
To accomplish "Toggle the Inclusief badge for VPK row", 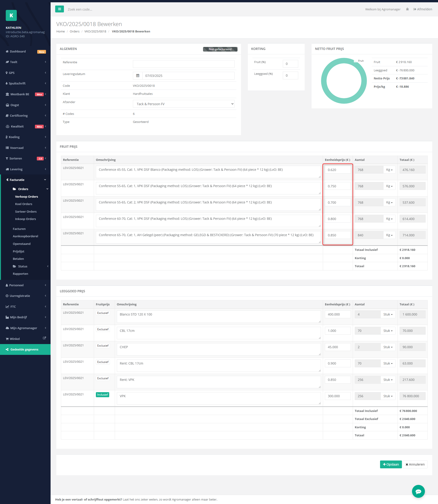I will click(102, 395).
